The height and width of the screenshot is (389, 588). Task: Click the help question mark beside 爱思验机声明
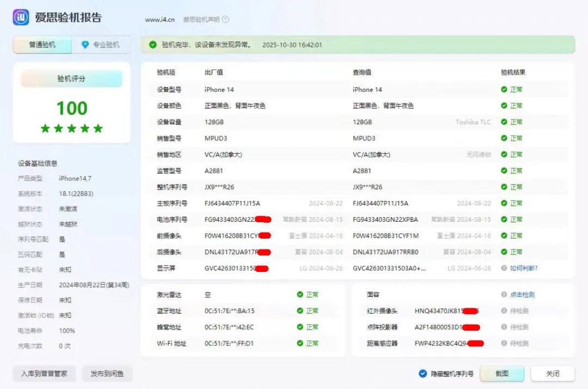coord(225,20)
